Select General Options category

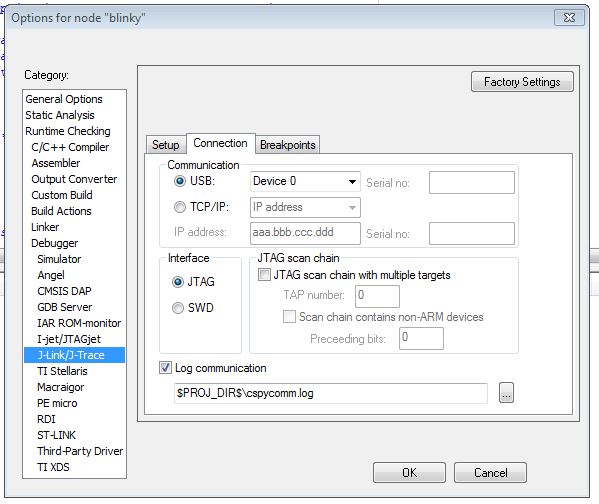pyautogui.click(x=64, y=99)
